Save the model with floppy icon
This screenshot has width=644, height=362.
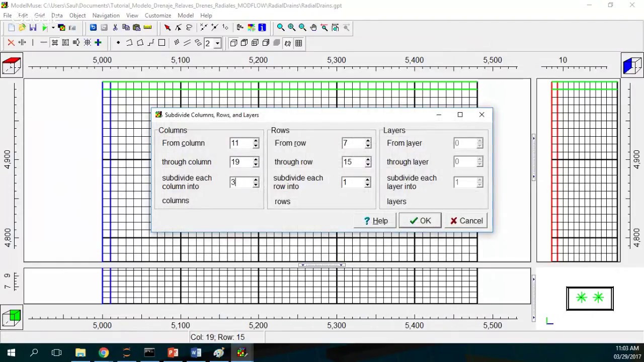click(x=33, y=28)
